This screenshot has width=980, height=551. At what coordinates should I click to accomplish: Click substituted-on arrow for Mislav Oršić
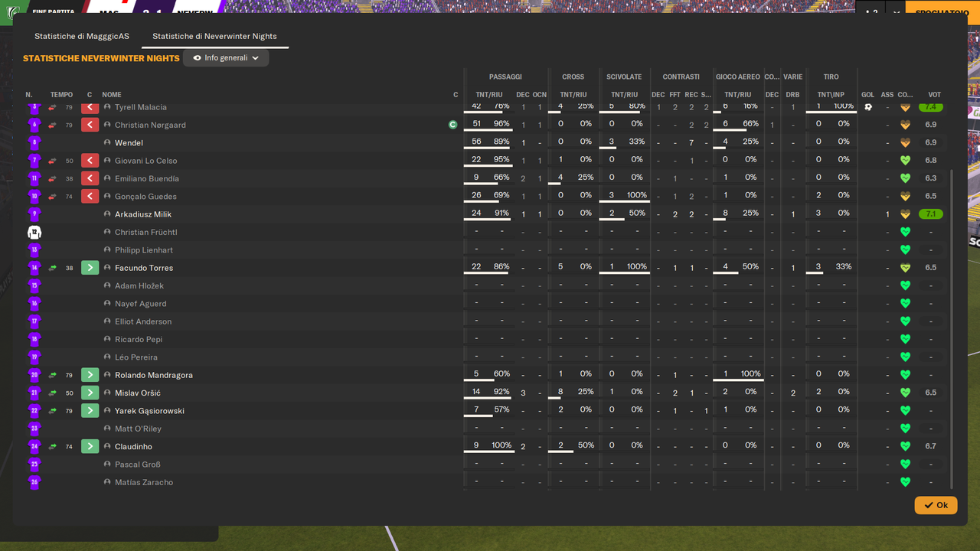pyautogui.click(x=90, y=393)
